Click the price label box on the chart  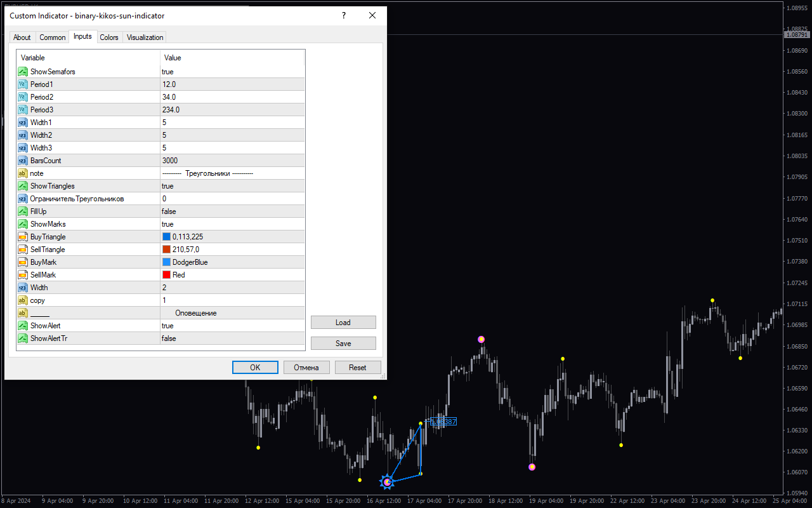[x=443, y=422]
